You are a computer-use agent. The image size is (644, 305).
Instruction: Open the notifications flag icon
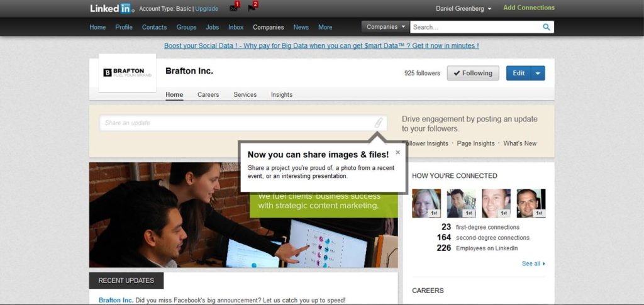(252, 8)
